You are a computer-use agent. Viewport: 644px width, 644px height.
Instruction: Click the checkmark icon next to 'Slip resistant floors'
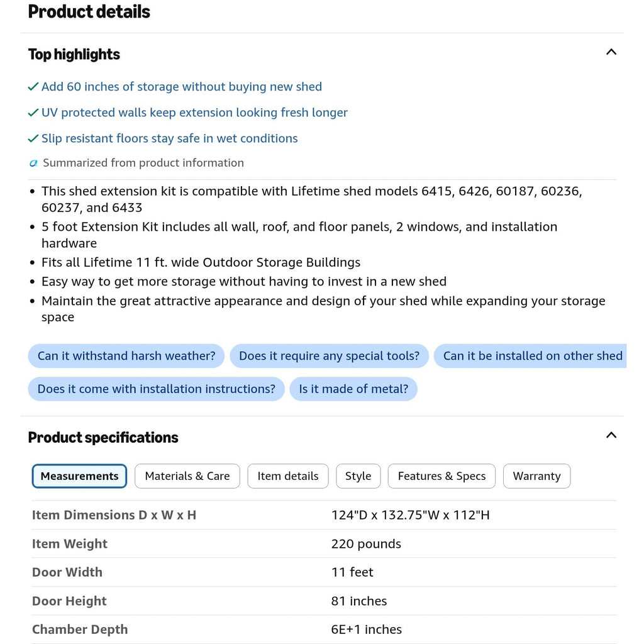coord(33,138)
